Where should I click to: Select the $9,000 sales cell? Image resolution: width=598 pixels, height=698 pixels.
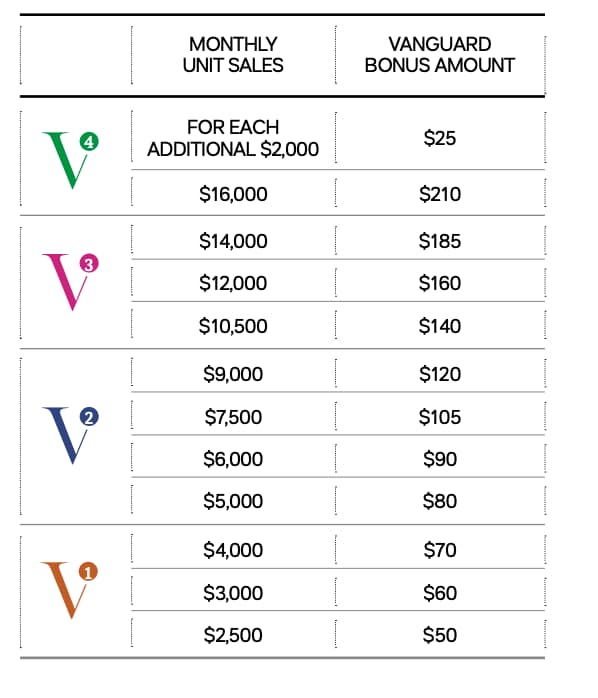[x=233, y=374]
